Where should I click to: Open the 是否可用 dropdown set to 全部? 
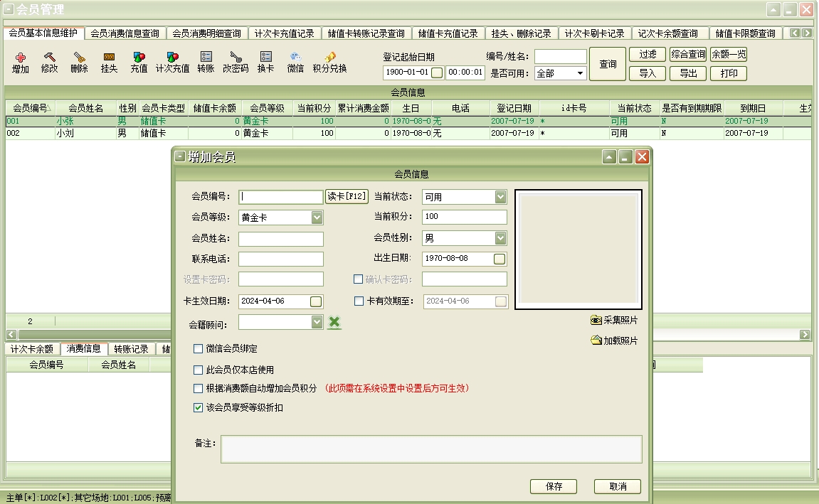581,73
